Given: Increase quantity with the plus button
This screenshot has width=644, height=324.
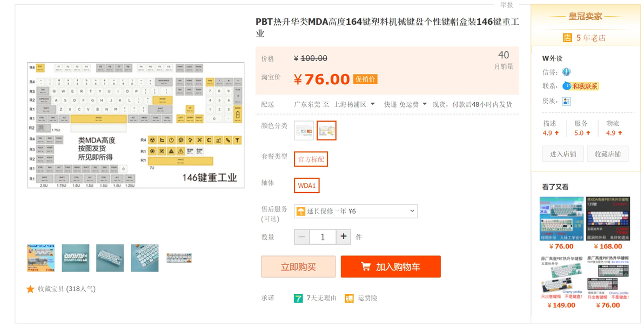Looking at the screenshot, I should tap(344, 237).
